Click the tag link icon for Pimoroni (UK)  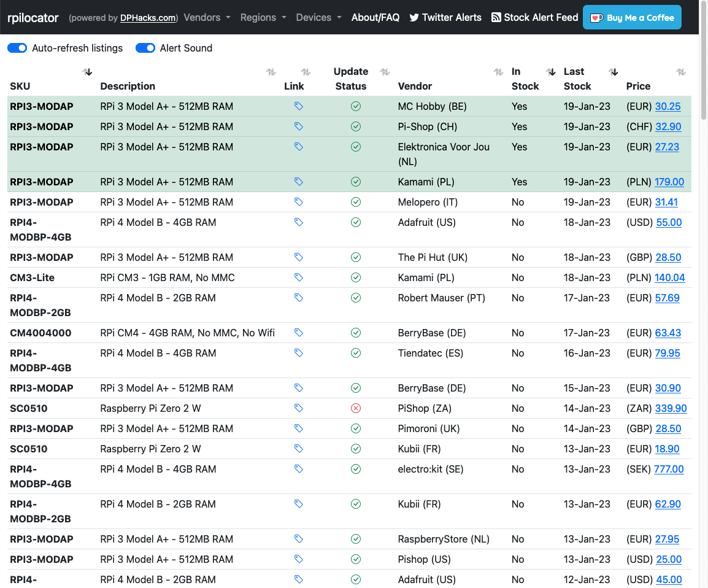pyautogui.click(x=298, y=428)
